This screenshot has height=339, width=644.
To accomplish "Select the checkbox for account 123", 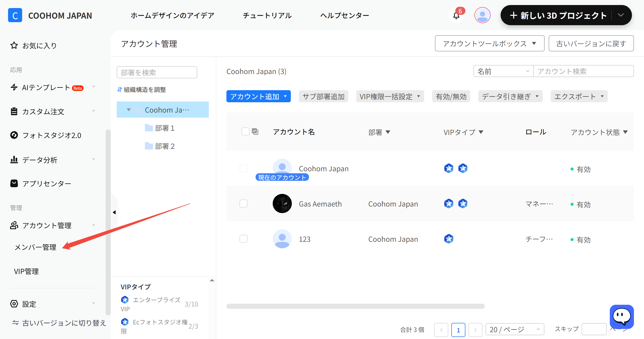I will tap(244, 239).
